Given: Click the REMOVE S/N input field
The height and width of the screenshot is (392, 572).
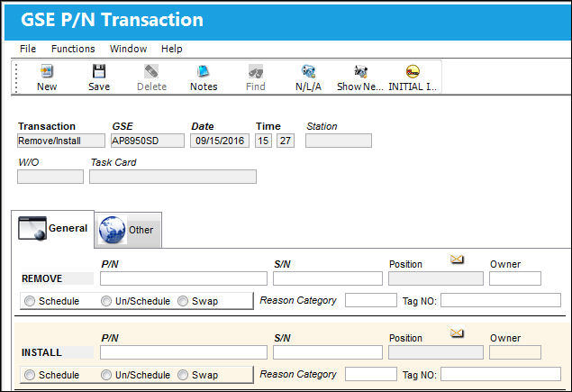Looking at the screenshot, I should pyautogui.click(x=328, y=278).
